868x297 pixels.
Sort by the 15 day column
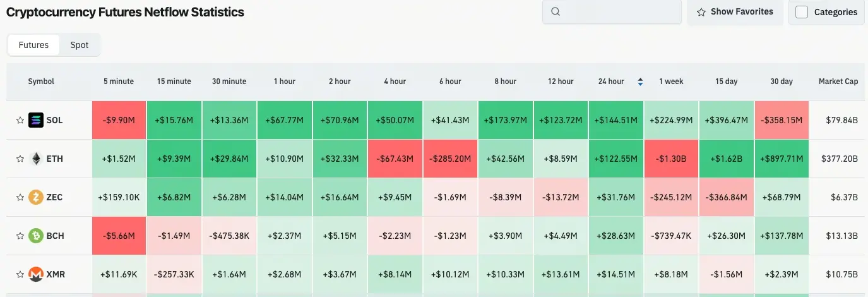[x=727, y=82]
